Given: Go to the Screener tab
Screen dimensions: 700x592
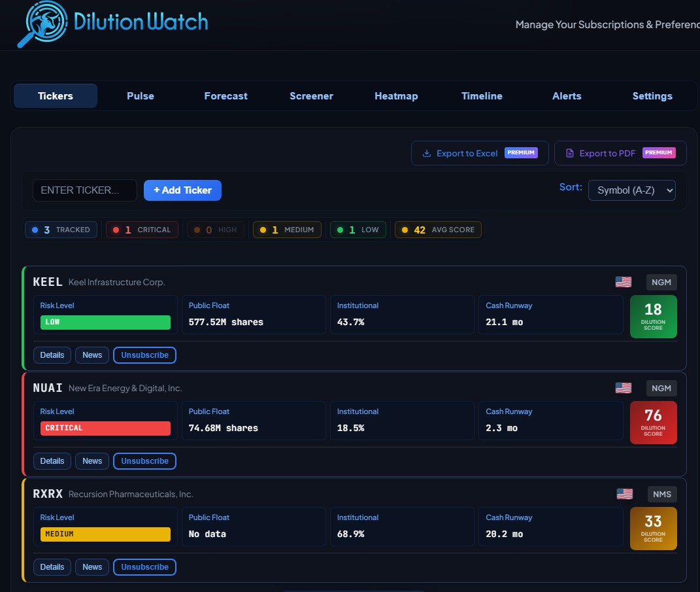Looking at the screenshot, I should point(311,96).
